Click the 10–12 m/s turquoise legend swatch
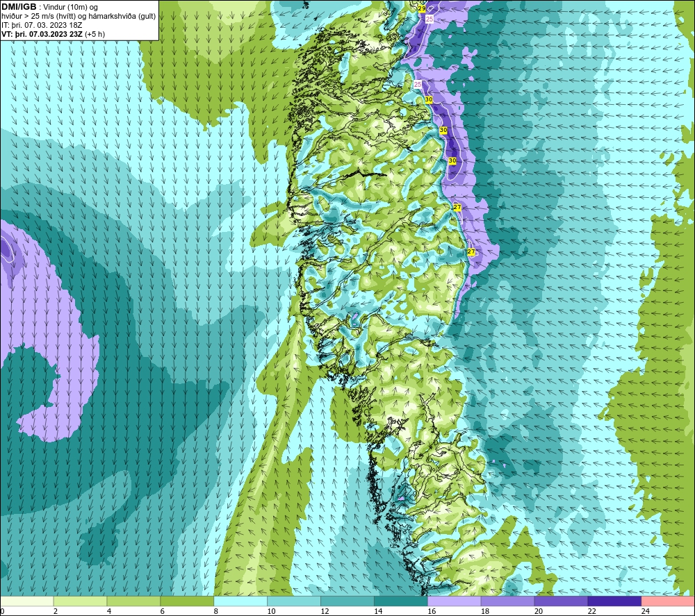Screen dimensions: 695x616 pos(294,601)
